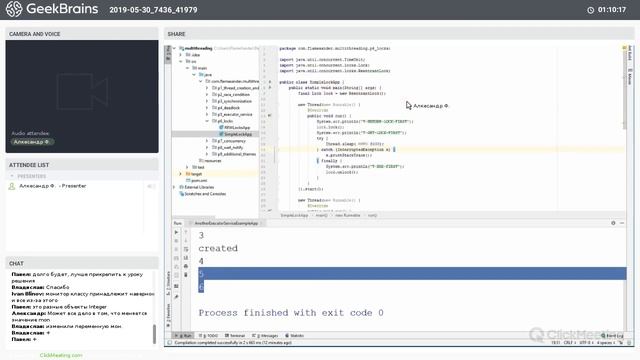640x360 pixels.
Task: Collapse the src folder node
Action: [181, 61]
